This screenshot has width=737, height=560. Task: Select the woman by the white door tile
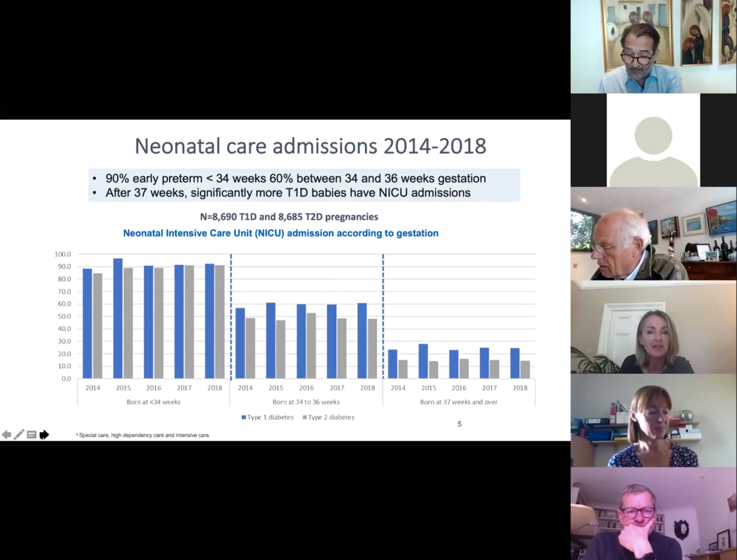click(654, 327)
